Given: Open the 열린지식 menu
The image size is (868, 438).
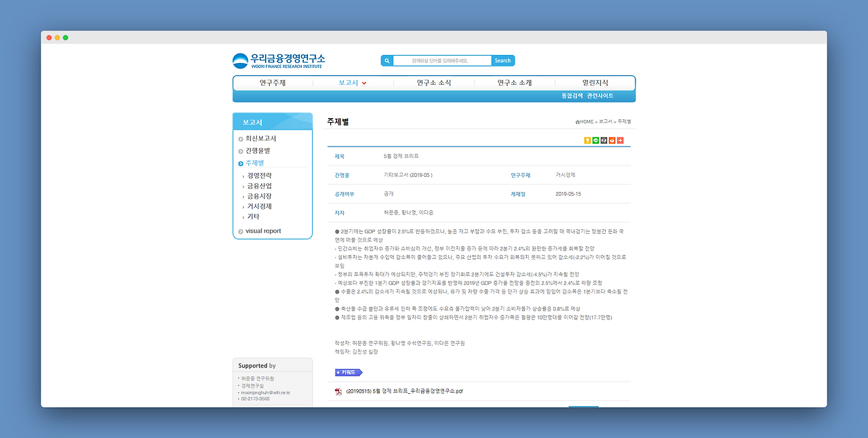Looking at the screenshot, I should pyautogui.click(x=595, y=83).
